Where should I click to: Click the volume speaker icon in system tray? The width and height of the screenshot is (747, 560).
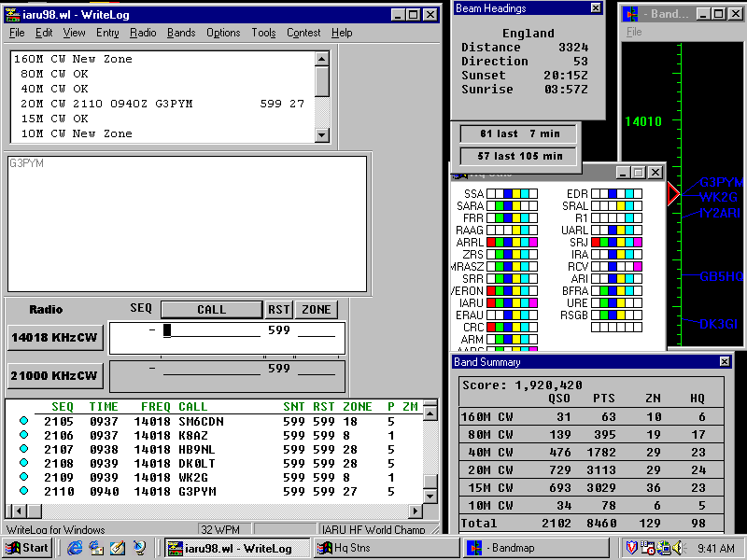coord(677,548)
